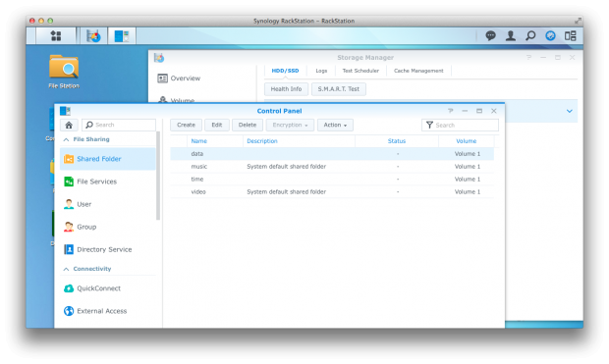
Task: Focus the shared folder filter Search field
Action: click(460, 125)
